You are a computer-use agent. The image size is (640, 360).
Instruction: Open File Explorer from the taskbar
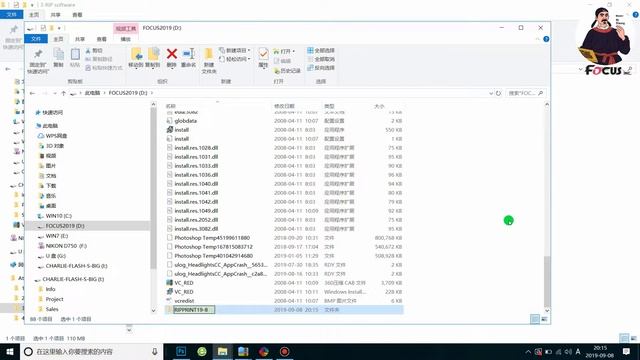pos(222,351)
